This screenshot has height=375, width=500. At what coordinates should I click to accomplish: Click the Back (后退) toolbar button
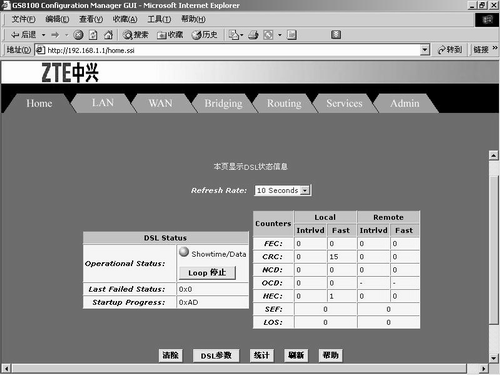click(23, 35)
